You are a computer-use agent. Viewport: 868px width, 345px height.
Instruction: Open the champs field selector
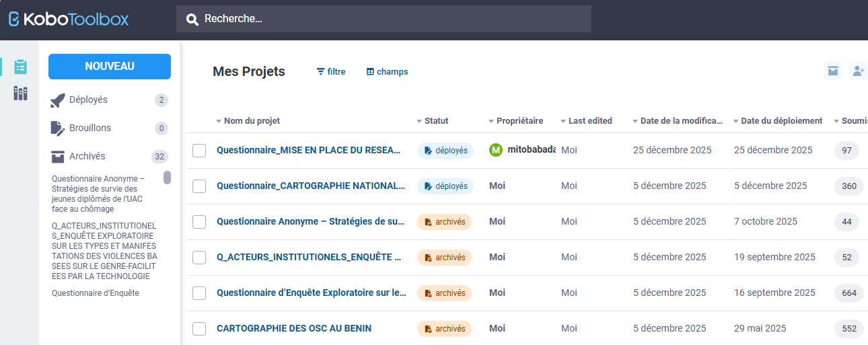[x=387, y=72]
